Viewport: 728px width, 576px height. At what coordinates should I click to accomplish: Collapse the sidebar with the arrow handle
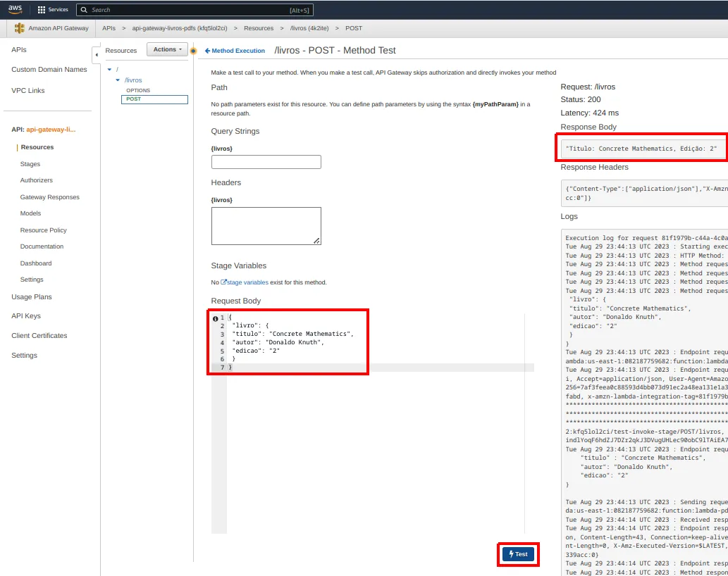tap(97, 55)
